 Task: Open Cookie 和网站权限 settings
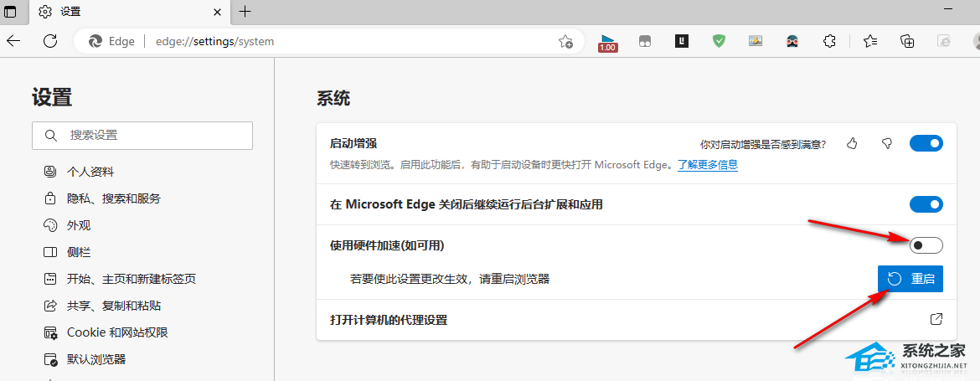(x=117, y=332)
